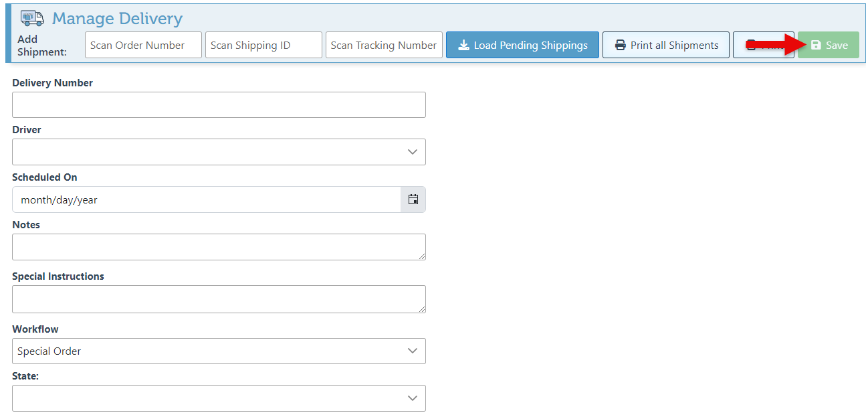Screen dimensions: 868x415
Task: Click the Scan Shipping ID field
Action: [x=263, y=46]
